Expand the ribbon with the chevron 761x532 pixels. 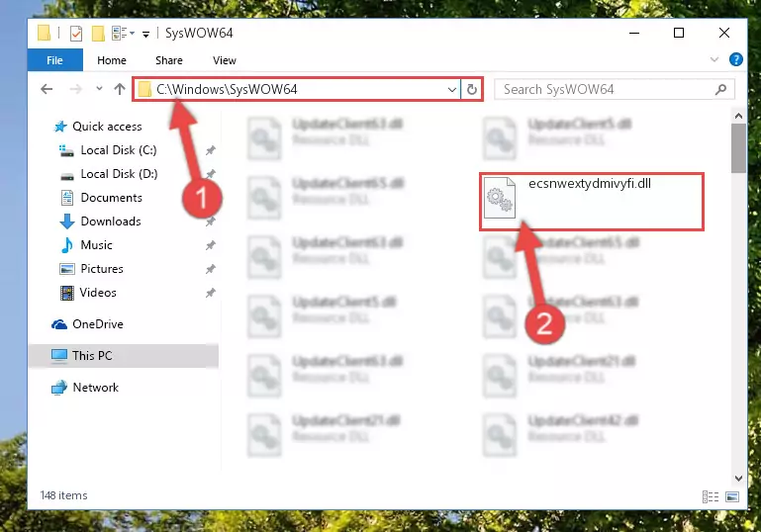[x=714, y=59]
